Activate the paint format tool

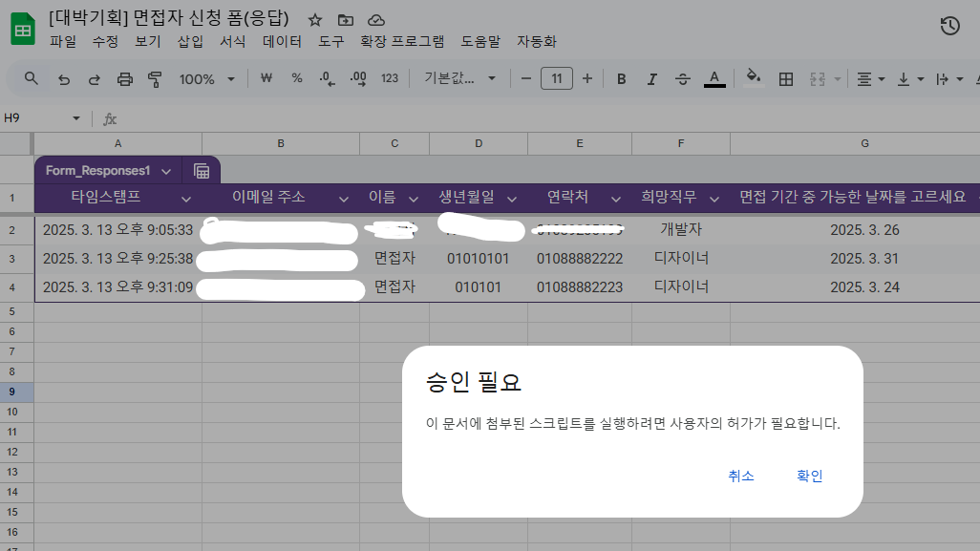tap(155, 79)
